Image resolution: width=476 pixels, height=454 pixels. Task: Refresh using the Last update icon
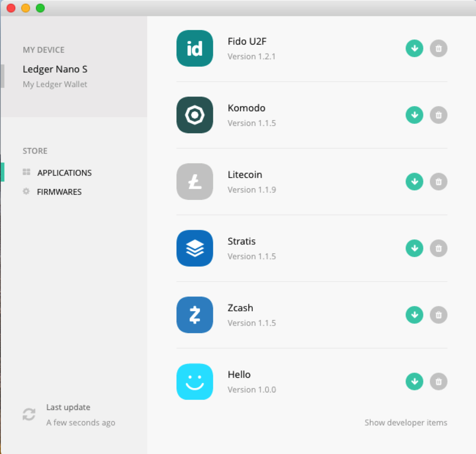(29, 414)
